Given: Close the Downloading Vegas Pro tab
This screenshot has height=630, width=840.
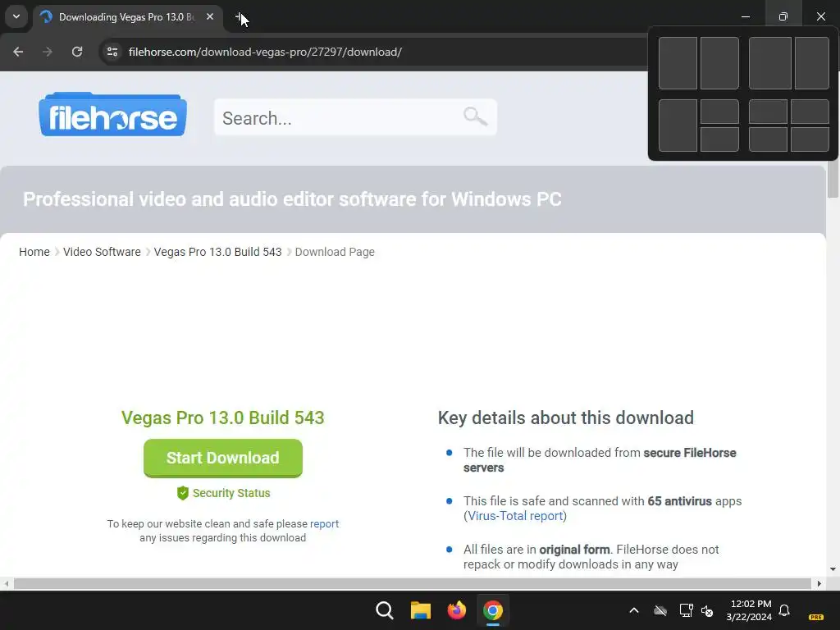Looking at the screenshot, I should (x=210, y=17).
